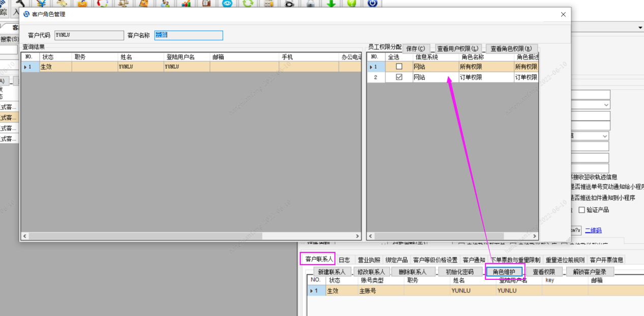Click the green circular refresh toolbar icon
The width and height of the screenshot is (644, 316).
[248, 3]
